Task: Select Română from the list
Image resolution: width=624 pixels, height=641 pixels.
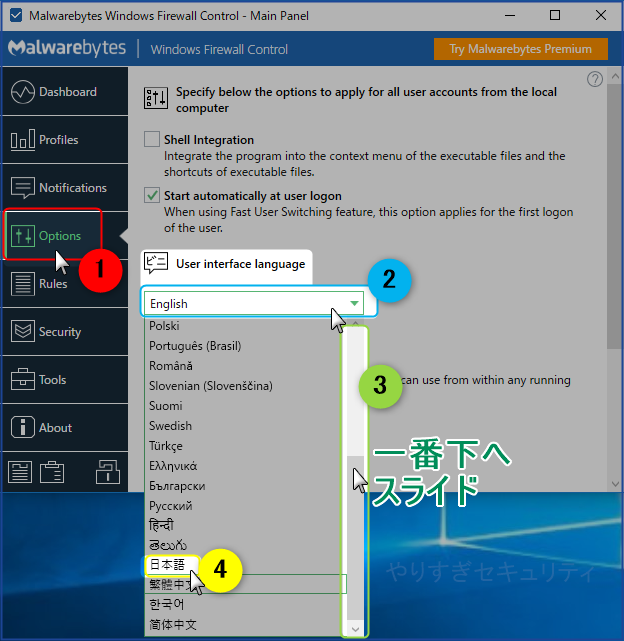Action: 243,366
